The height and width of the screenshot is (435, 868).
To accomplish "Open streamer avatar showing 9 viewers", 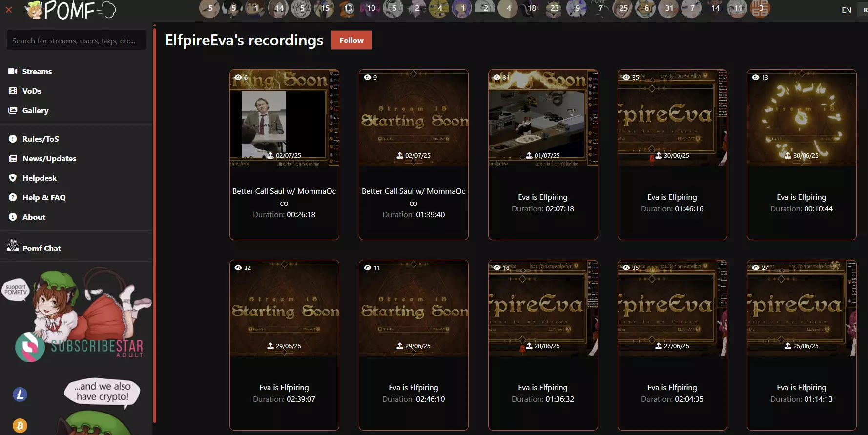I will click(x=577, y=8).
